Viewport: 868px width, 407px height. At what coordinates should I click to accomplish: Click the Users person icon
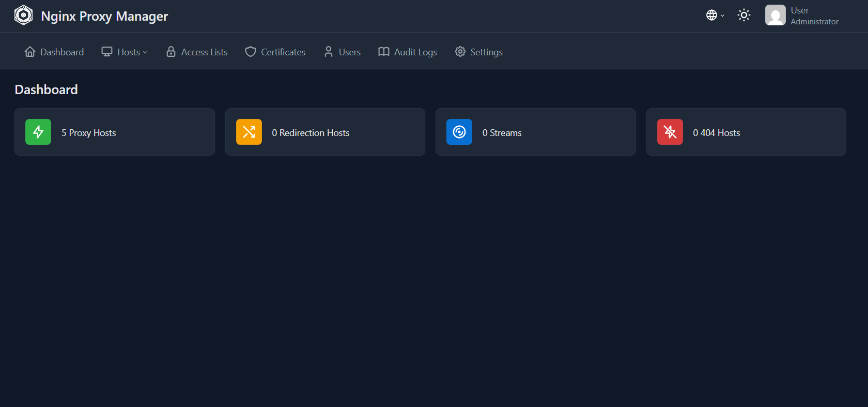329,52
